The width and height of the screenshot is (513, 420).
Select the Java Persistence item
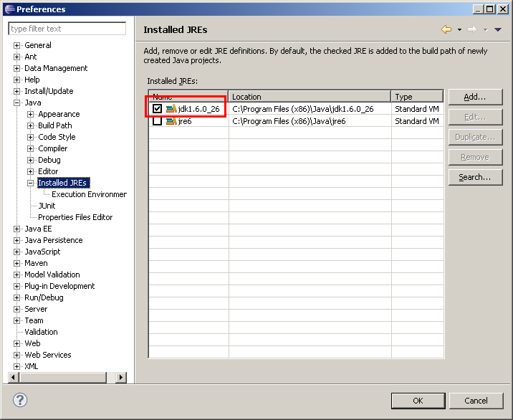pos(53,240)
